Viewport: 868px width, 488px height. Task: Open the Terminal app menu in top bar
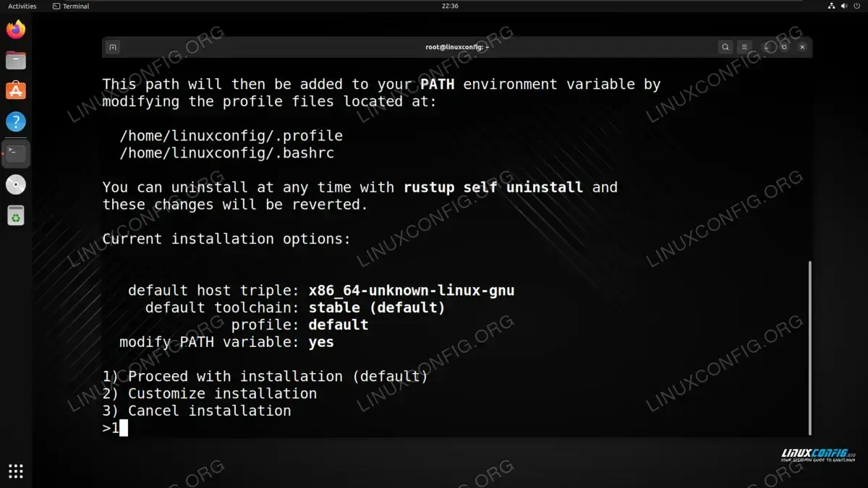tap(71, 6)
